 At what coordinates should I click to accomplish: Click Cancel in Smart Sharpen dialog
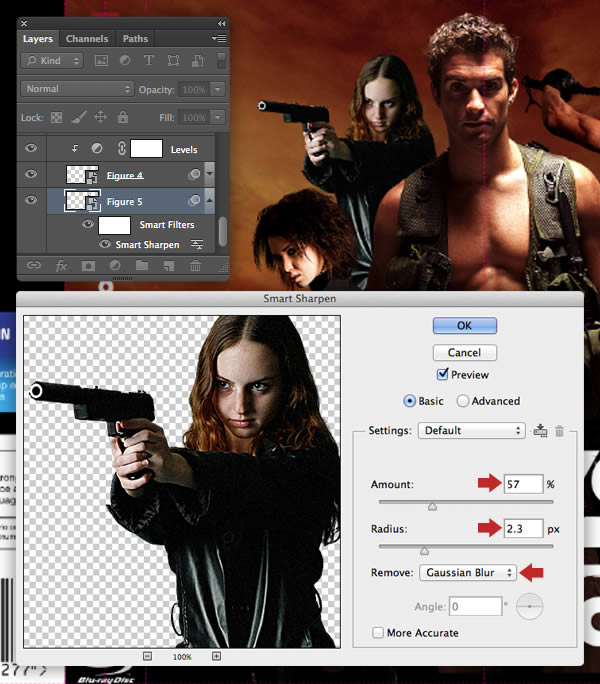[x=465, y=352]
